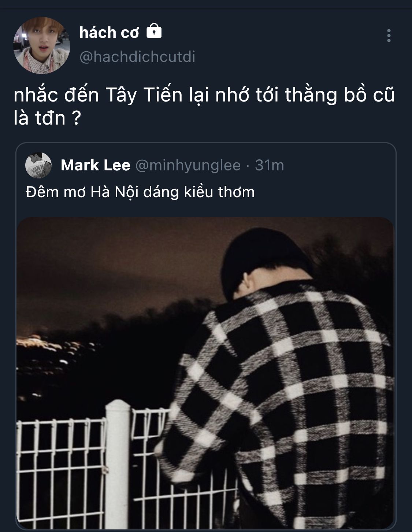The image size is (412, 532).
Task: Open Mark Lee's small profile avatar
Action: [38, 165]
